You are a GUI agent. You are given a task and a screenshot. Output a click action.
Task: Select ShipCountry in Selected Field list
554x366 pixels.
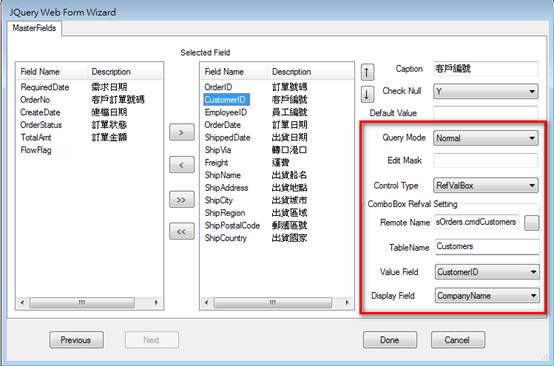[x=225, y=238]
